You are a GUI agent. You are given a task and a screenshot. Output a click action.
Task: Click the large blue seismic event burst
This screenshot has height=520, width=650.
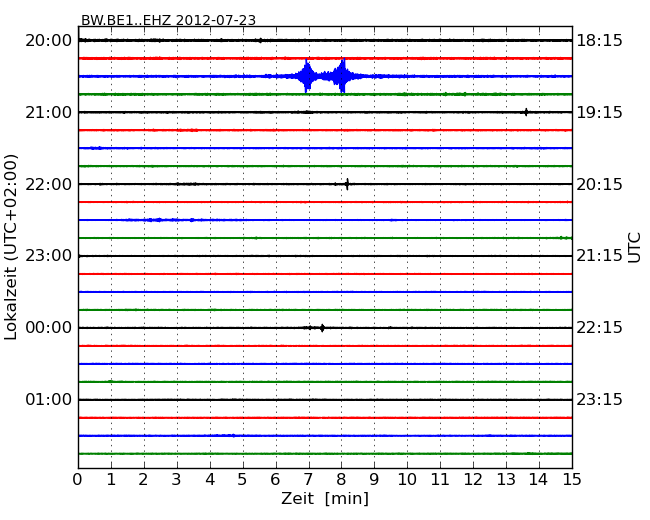pyautogui.click(x=325, y=76)
